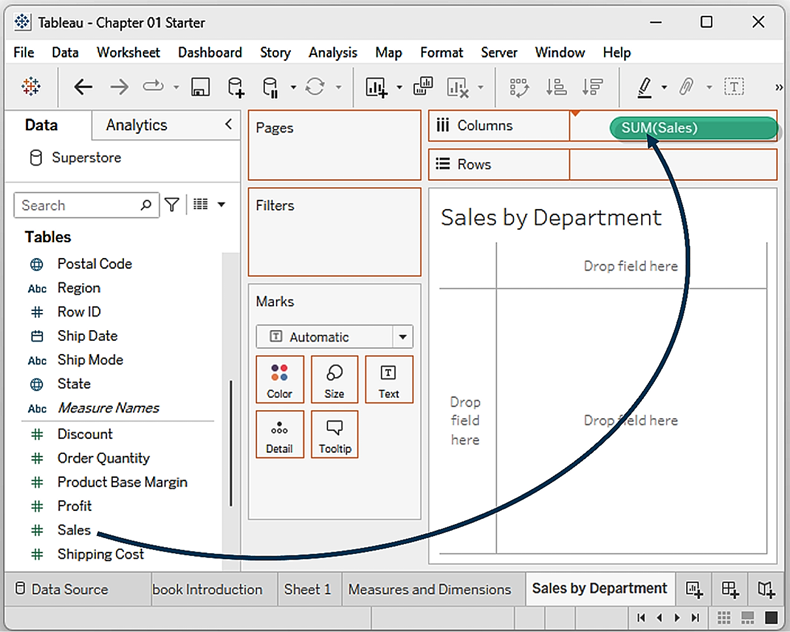Expand the new worksheet dropdown arrow
Screen dimensions: 790x632
click(x=399, y=87)
